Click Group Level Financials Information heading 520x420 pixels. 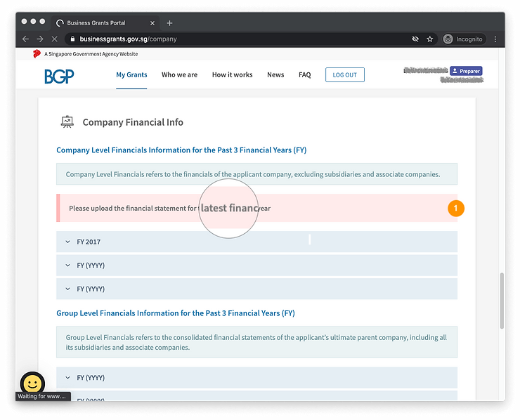click(x=176, y=313)
